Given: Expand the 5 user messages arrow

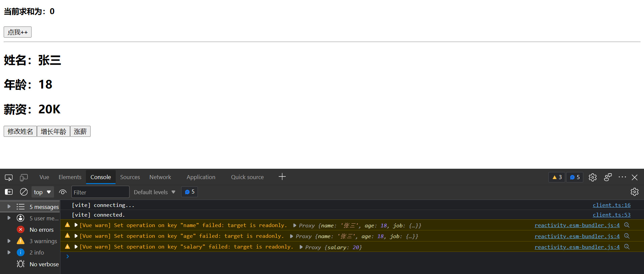Looking at the screenshot, I should coord(9,218).
